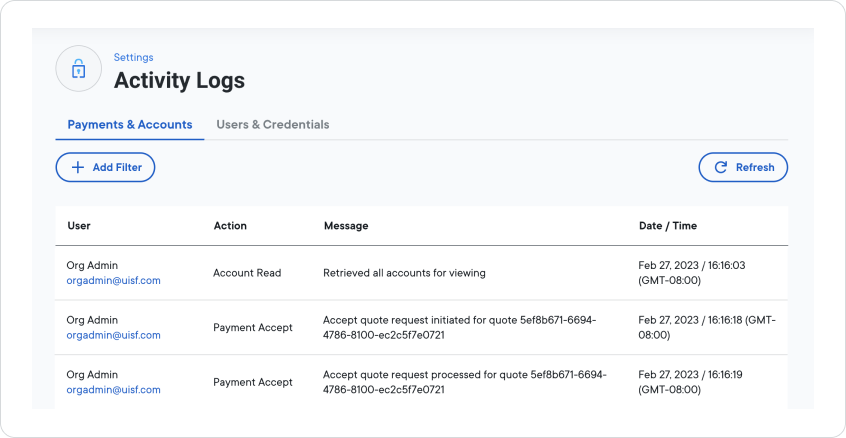Select the Account Read action cell
This screenshot has width=846, height=438.
(247, 273)
